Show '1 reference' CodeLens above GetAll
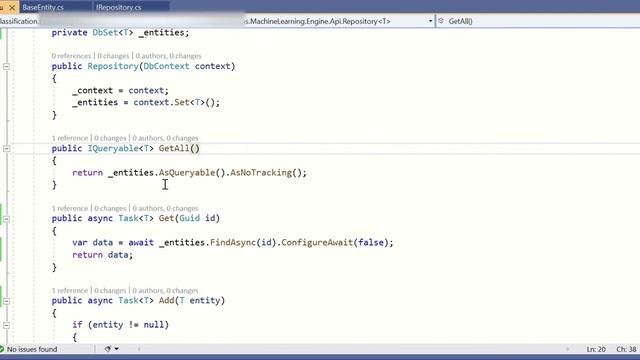This screenshot has height=360, width=640. pos(69,138)
